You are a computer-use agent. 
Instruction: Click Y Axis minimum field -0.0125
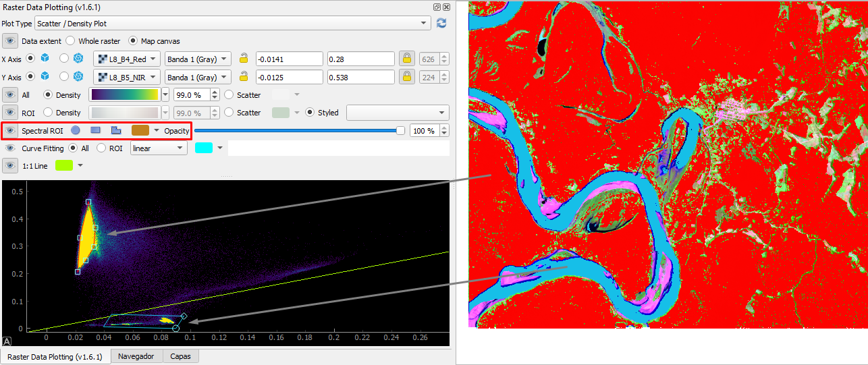[290, 76]
